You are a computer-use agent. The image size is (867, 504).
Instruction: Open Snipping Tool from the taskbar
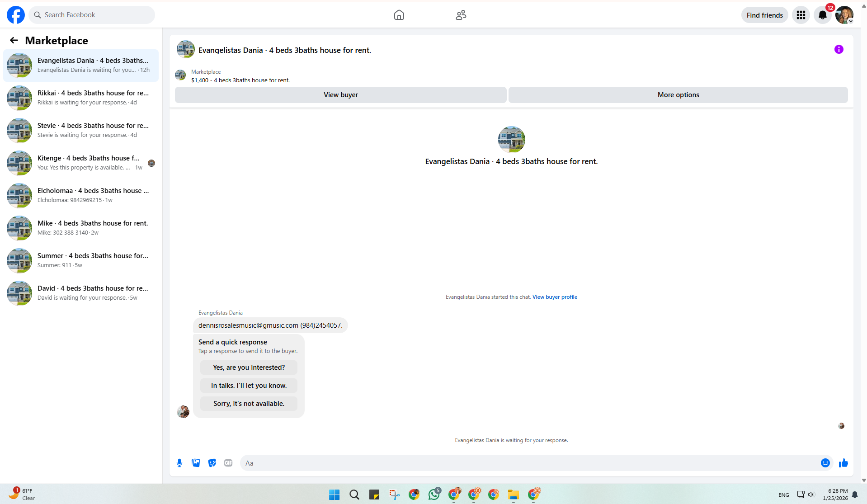[394, 495]
